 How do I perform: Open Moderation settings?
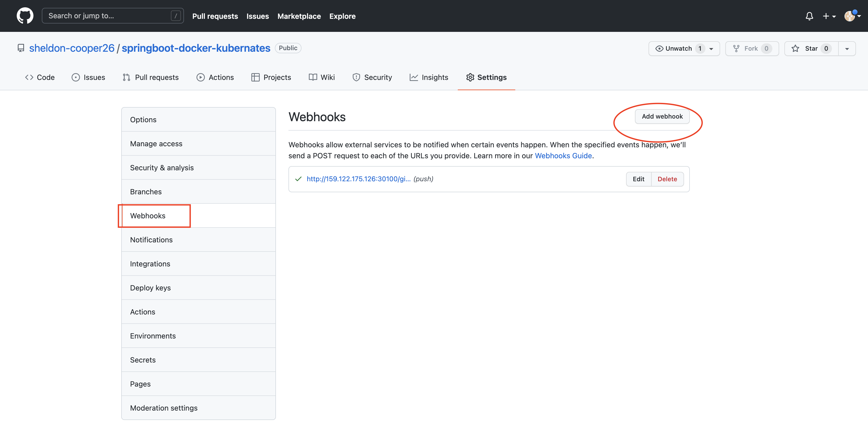(199, 408)
